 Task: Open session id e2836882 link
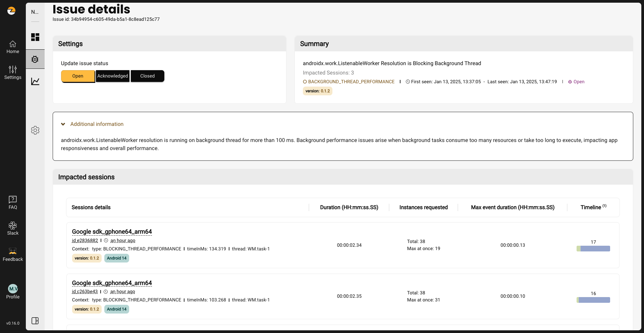(85, 241)
